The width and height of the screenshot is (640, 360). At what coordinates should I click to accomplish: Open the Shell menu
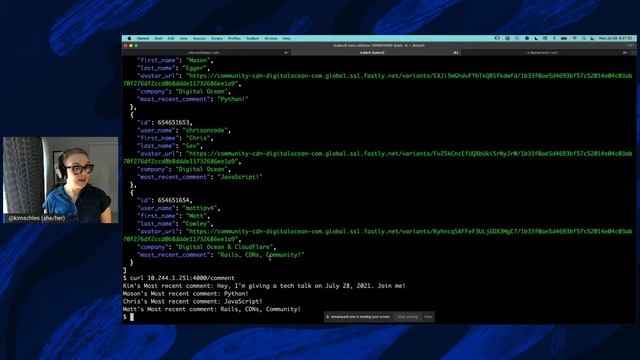[158, 38]
